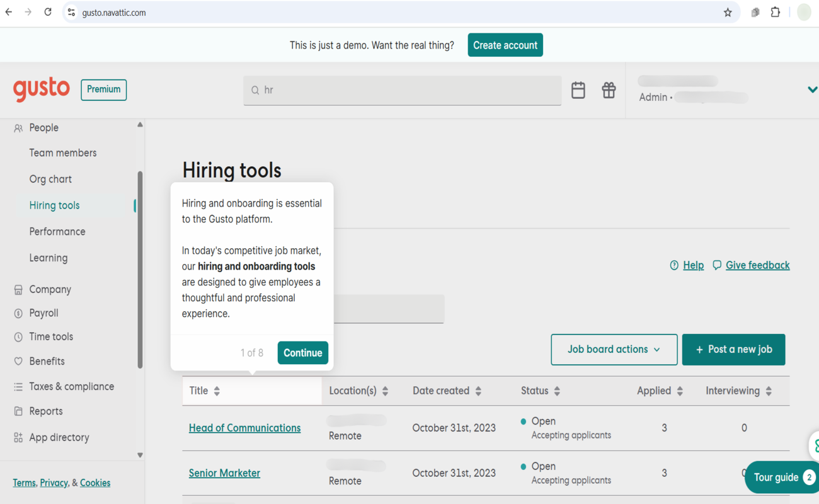Click the People icon in the sidebar
The image size is (819, 504).
[x=18, y=128]
